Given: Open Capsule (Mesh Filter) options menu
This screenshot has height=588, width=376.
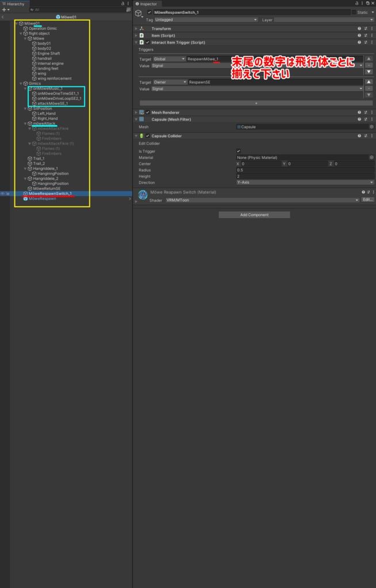Looking at the screenshot, I should pos(371,119).
